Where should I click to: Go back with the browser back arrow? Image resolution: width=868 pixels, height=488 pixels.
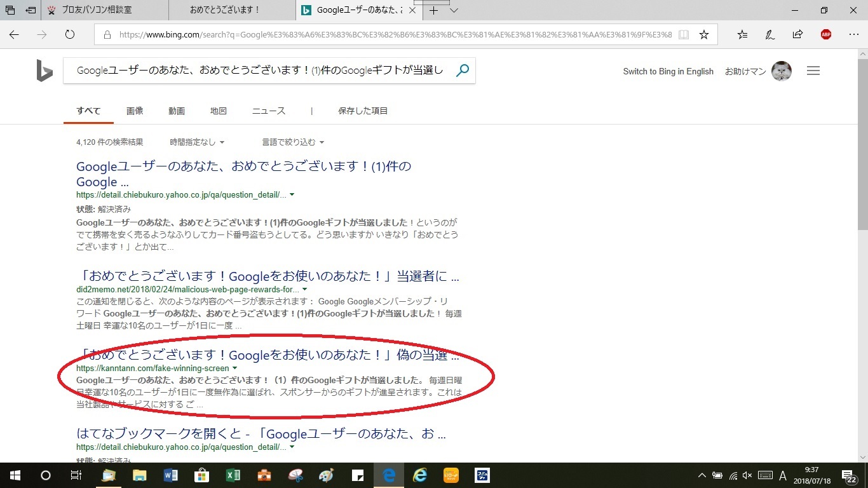coord(14,34)
